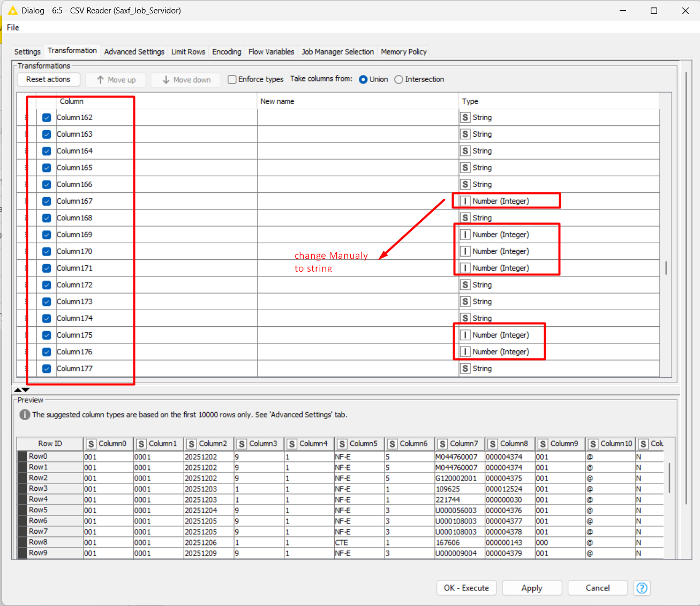Select the Intersection radio button

pyautogui.click(x=398, y=79)
